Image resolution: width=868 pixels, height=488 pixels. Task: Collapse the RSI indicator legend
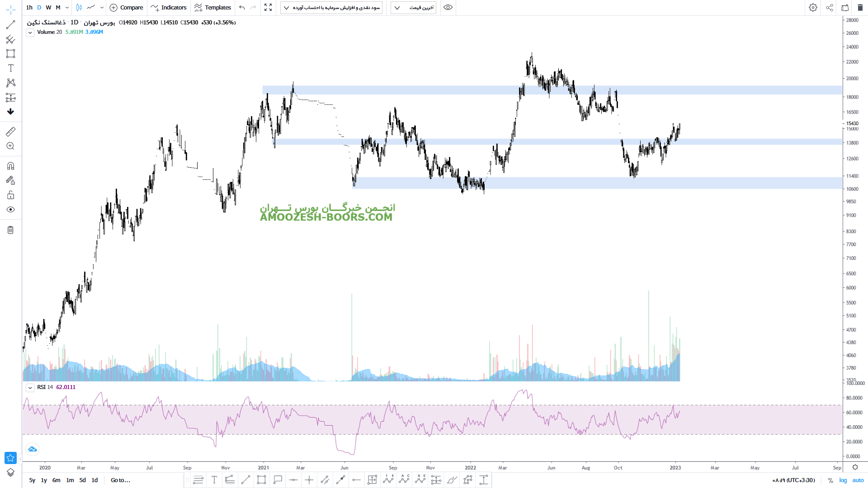[30, 388]
